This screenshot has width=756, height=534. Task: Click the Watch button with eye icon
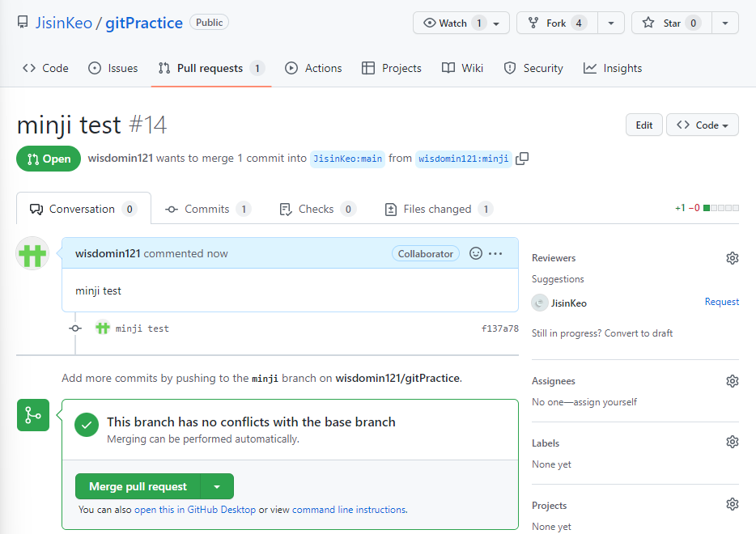point(461,23)
